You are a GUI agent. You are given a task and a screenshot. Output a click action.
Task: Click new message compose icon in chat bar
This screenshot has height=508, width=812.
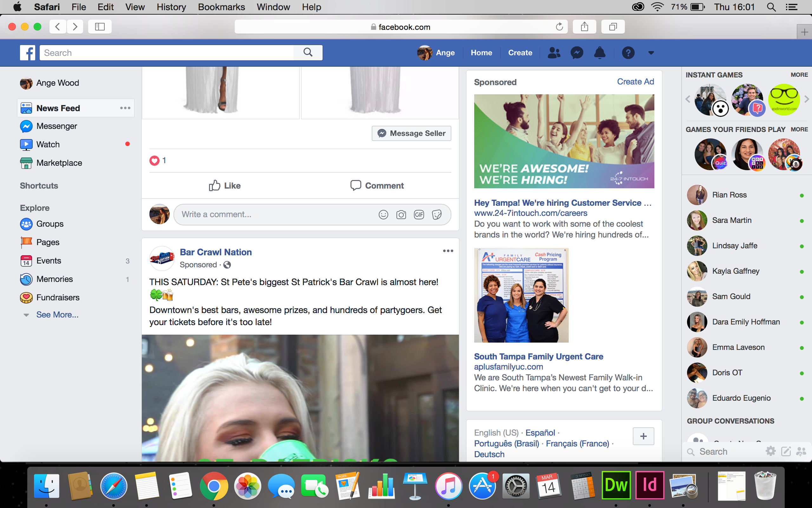(786, 451)
